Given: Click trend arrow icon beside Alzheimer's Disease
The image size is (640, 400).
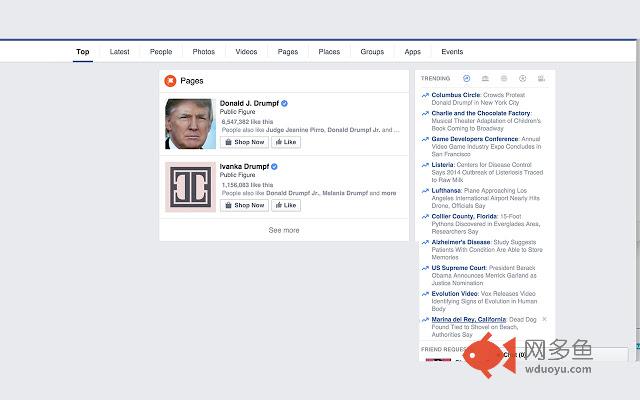Looking at the screenshot, I should [425, 242].
